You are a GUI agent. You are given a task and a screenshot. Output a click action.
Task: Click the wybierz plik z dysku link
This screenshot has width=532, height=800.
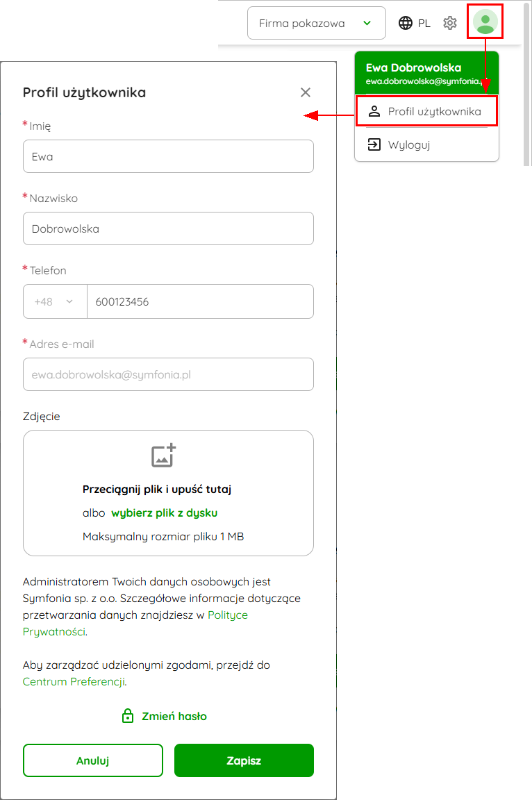[164, 512]
